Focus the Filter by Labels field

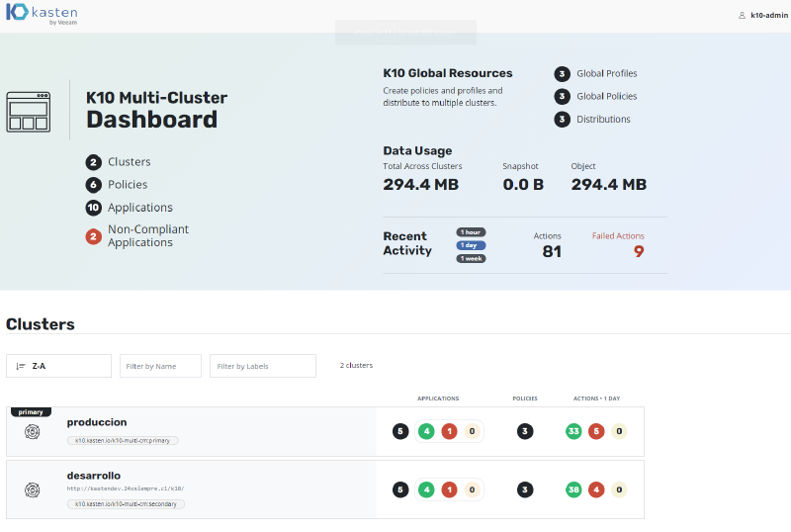point(263,366)
